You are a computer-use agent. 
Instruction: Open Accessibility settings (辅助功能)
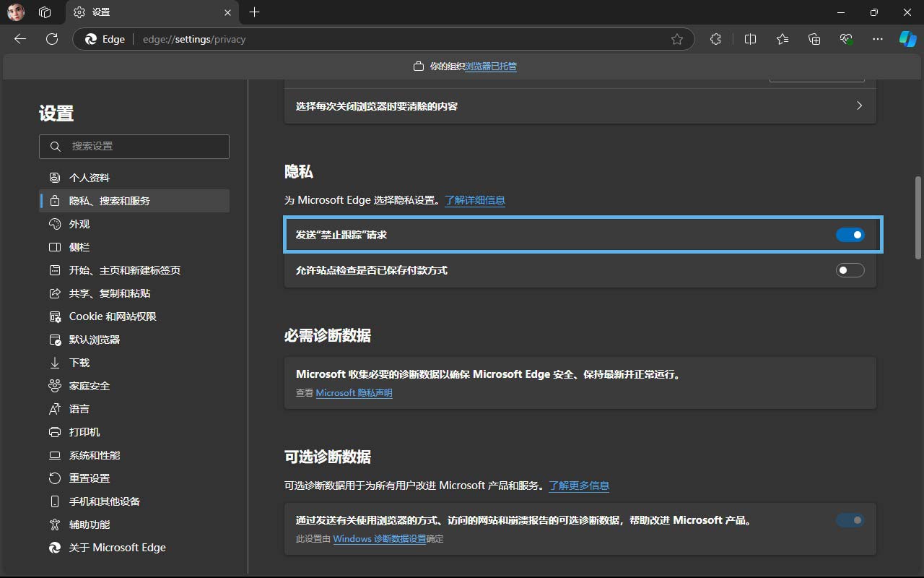click(134, 525)
